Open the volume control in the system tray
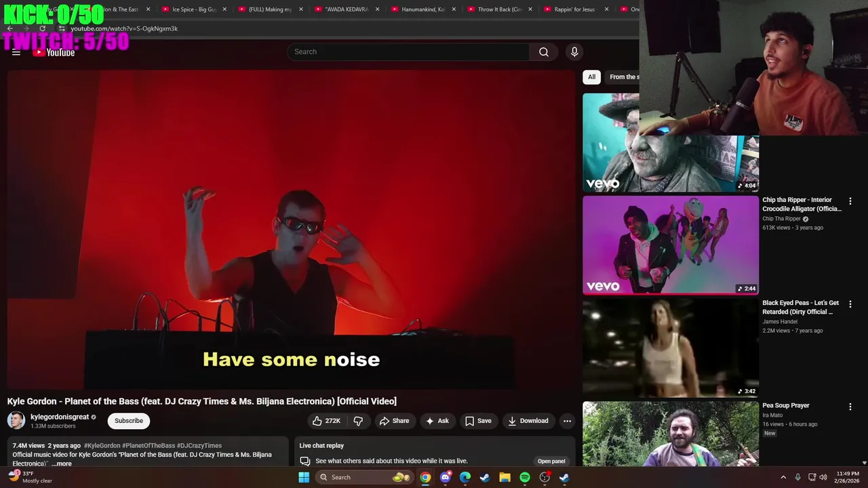868x488 pixels. pos(823,477)
